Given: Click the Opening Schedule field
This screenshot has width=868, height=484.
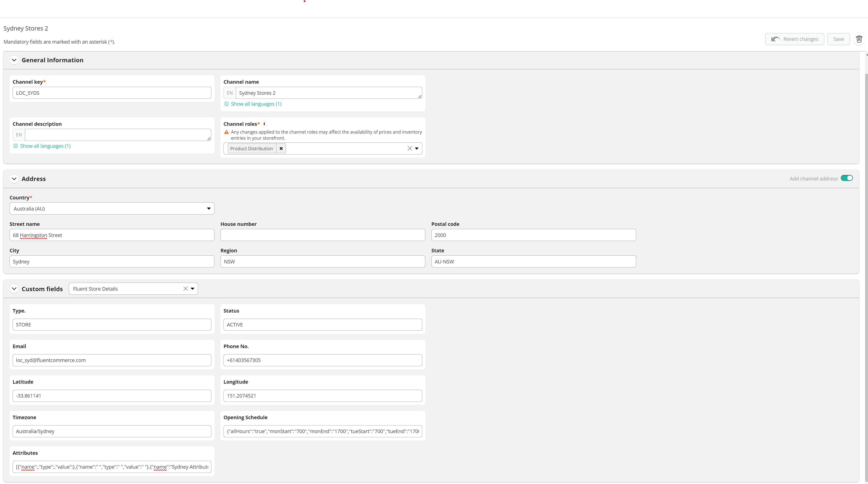Looking at the screenshot, I should [x=323, y=431].
